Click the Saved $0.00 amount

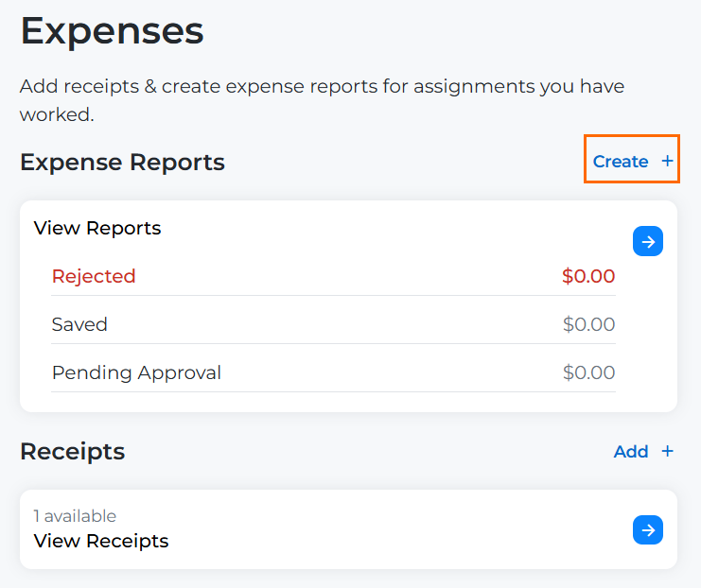(588, 324)
